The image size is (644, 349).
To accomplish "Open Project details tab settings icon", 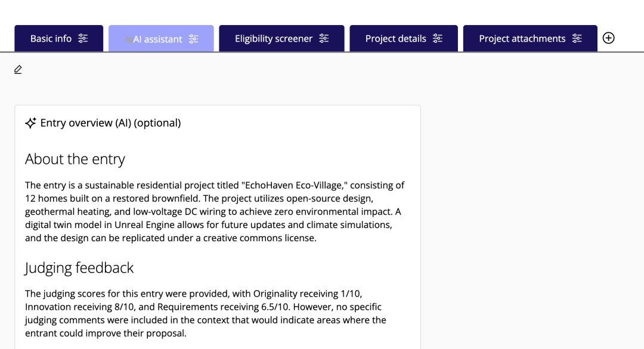I will click(438, 39).
